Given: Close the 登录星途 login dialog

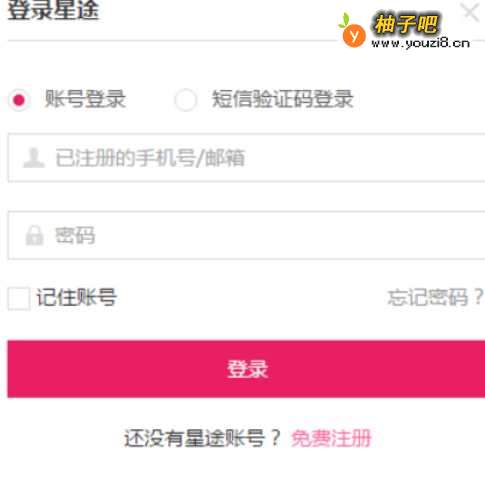Looking at the screenshot, I should [471, 12].
